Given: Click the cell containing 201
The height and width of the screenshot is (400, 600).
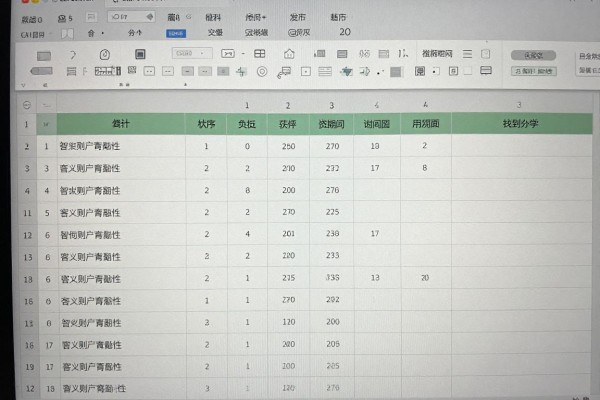Looking at the screenshot, I should (x=289, y=234).
